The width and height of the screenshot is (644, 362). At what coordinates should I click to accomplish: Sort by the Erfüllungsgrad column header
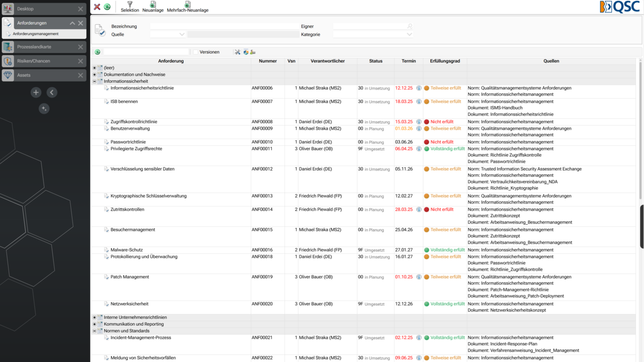(x=445, y=61)
